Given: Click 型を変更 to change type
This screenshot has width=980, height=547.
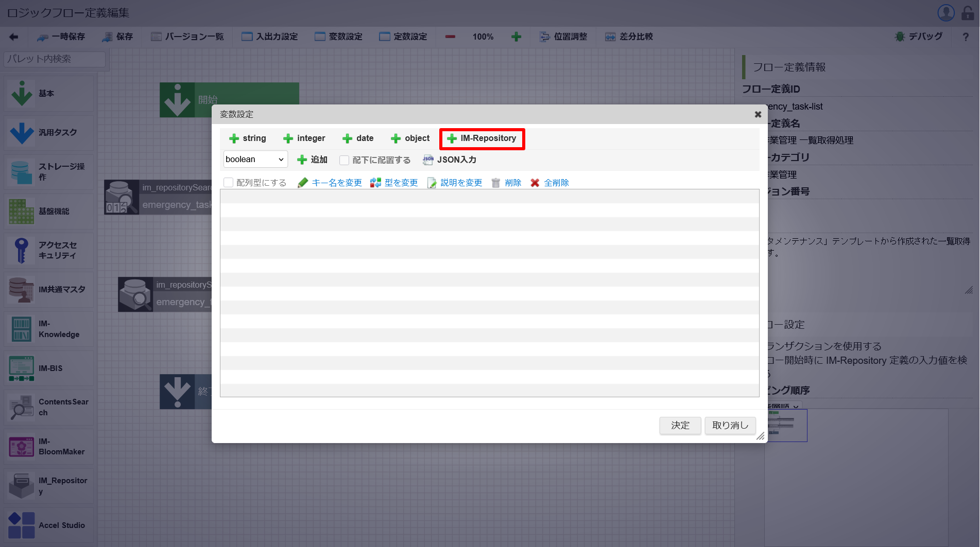Looking at the screenshot, I should (394, 183).
